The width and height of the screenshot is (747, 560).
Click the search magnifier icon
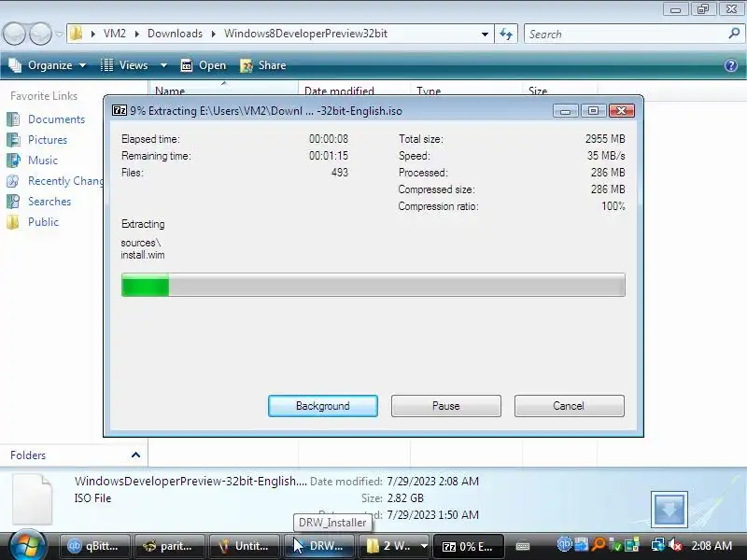tap(734, 34)
